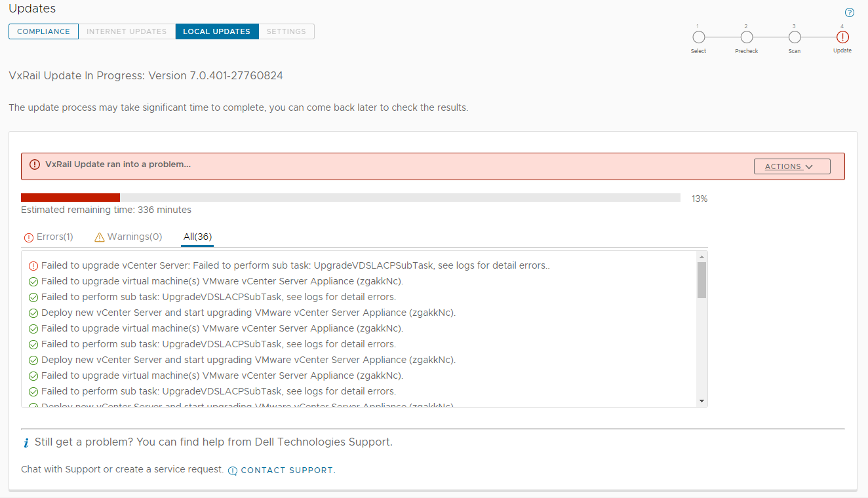This screenshot has height=498, width=868.
Task: Switch to the Compliance tab
Action: [43, 31]
